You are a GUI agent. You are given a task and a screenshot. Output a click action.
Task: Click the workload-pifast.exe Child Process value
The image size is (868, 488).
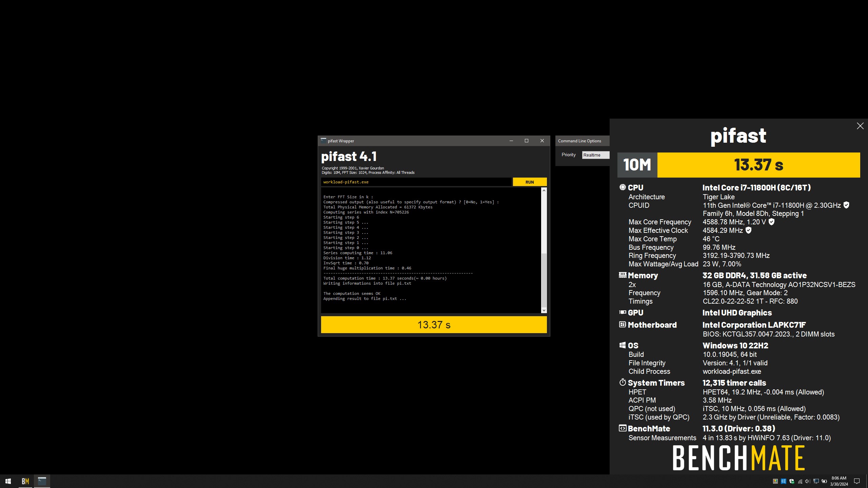coord(732,371)
